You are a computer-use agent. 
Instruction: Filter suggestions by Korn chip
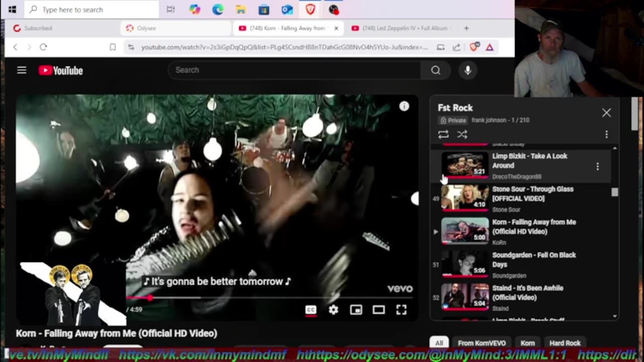528,343
